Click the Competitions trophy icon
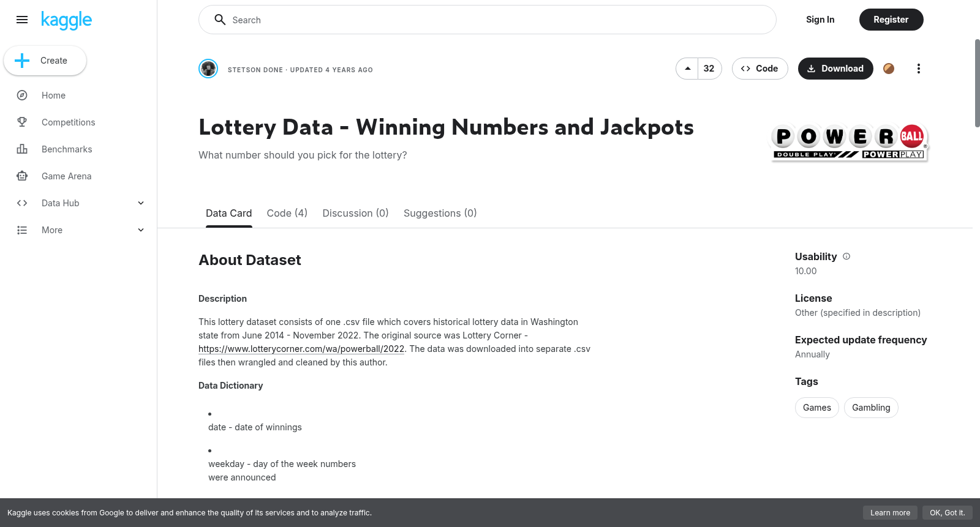Image resolution: width=980 pixels, height=527 pixels. tap(22, 122)
